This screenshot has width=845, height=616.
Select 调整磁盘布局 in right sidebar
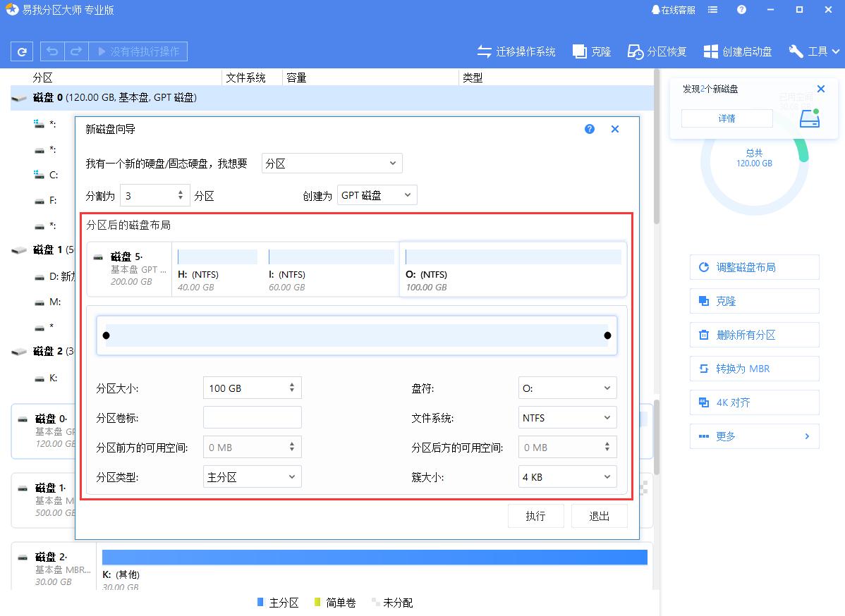[754, 267]
